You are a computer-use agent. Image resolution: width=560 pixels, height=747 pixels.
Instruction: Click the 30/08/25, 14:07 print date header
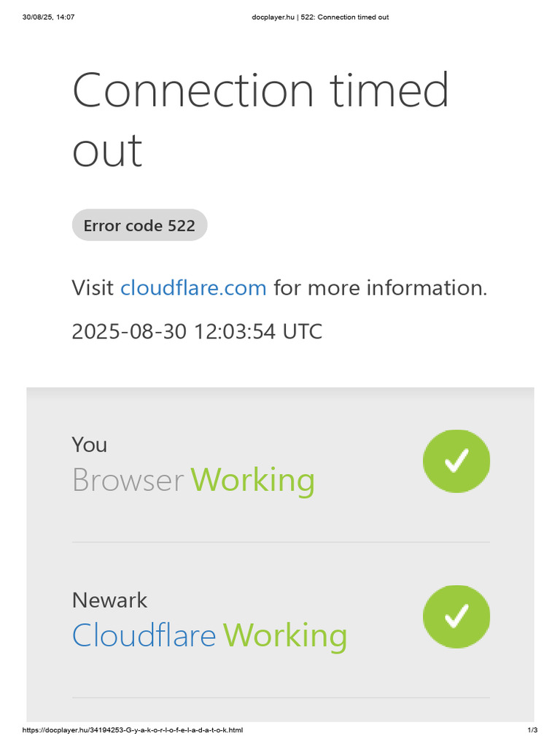pos(48,17)
